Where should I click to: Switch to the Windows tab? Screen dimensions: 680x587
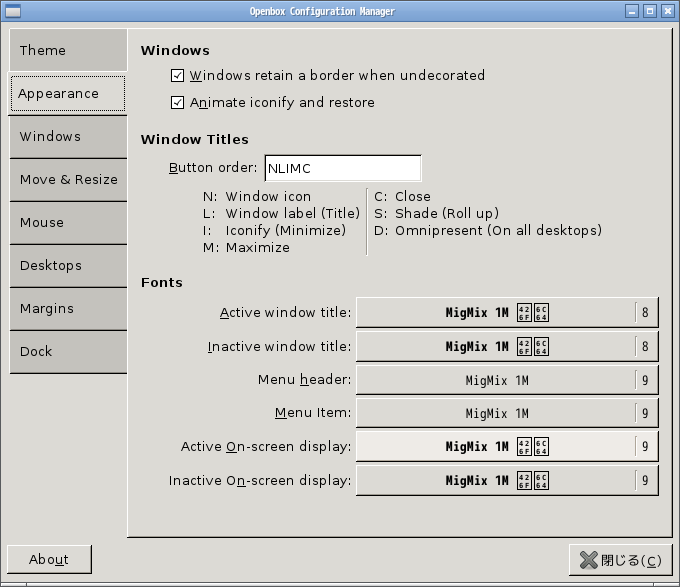[x=69, y=136]
